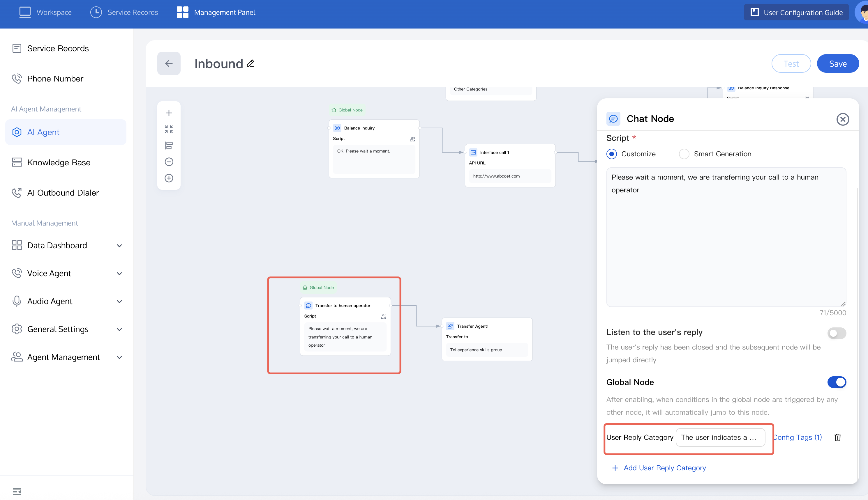Viewport: 868px width, 500px height.
Task: Click the Save button
Action: (x=837, y=63)
